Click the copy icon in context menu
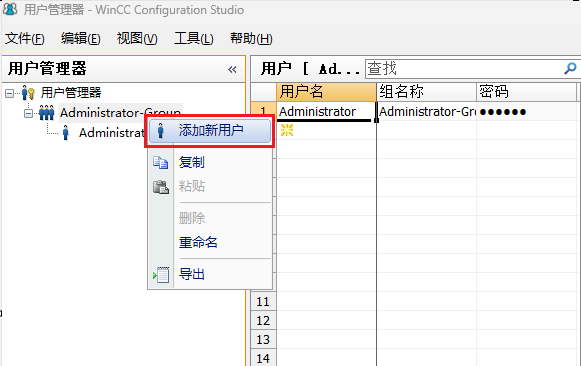This screenshot has width=581, height=366. pyautogui.click(x=161, y=162)
